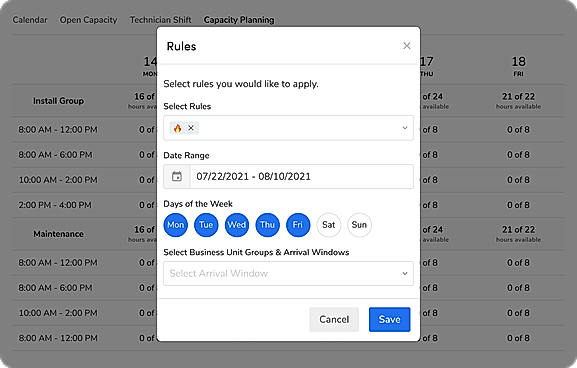Image resolution: width=577 pixels, height=368 pixels.
Task: Select the Capacity Planning tab
Action: point(239,20)
